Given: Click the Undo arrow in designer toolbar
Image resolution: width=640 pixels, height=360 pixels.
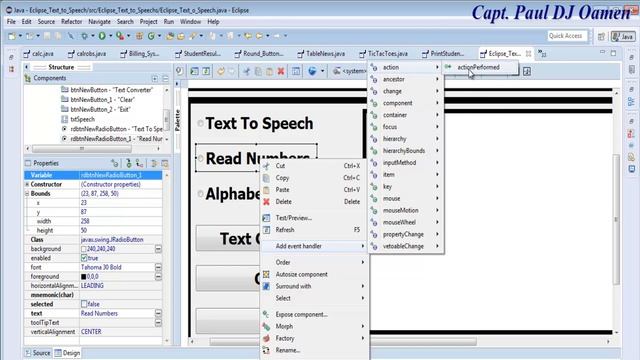Looking at the screenshot, I should point(221,71).
